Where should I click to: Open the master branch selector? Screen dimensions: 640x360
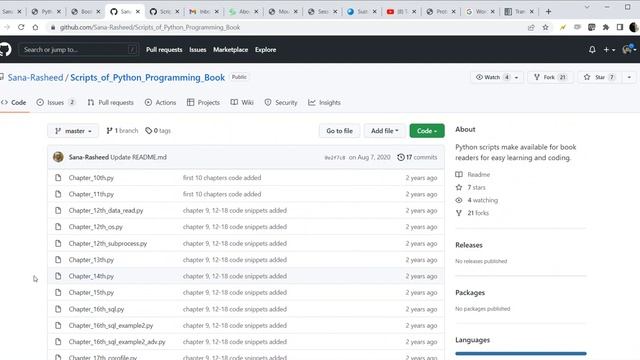click(73, 131)
